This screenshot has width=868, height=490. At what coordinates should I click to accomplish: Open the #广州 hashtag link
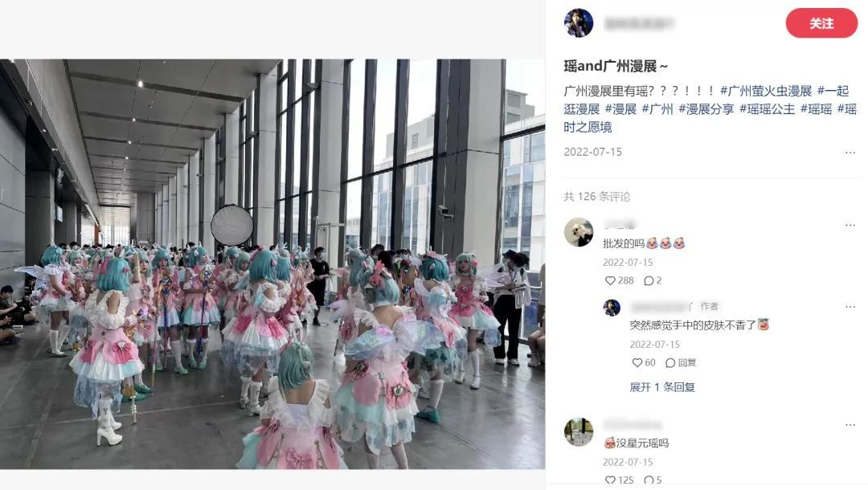tap(657, 109)
